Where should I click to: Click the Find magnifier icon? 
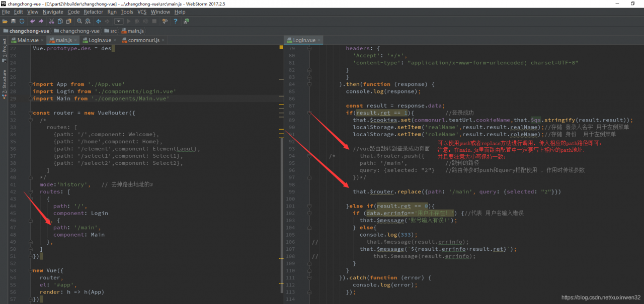pos(79,22)
